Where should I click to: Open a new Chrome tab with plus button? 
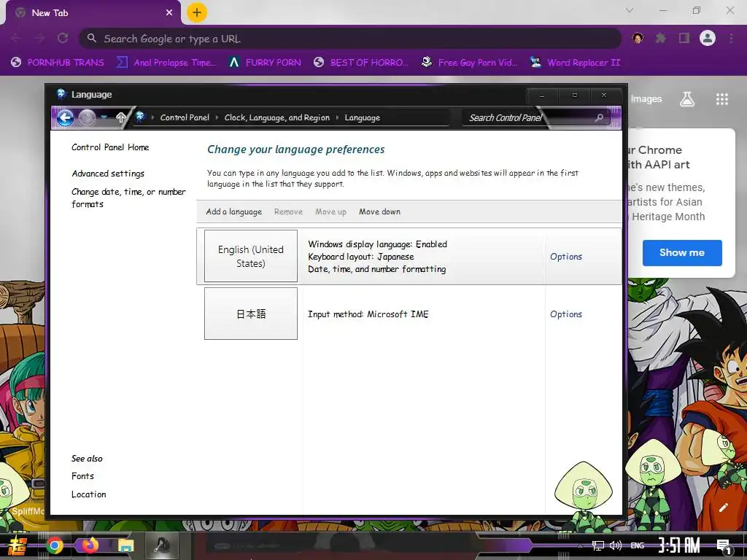click(197, 12)
